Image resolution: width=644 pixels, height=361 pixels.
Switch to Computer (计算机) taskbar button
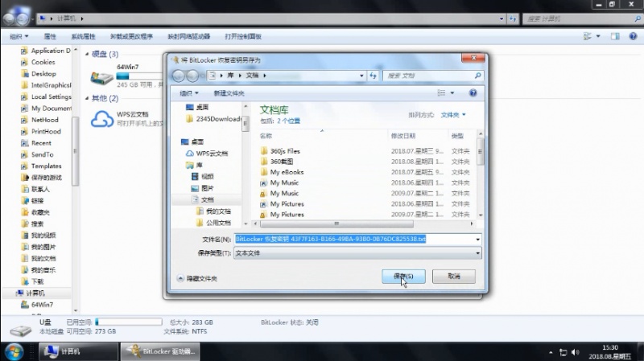pyautogui.click(x=78, y=351)
